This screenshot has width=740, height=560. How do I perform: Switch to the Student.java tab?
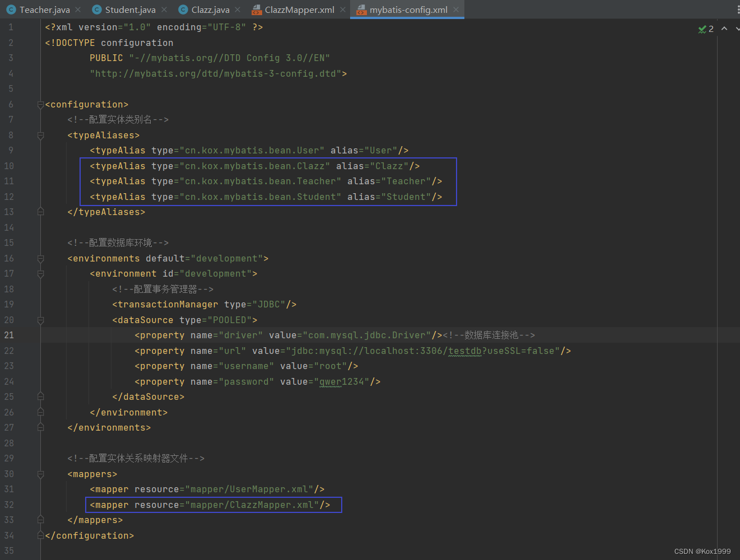pos(130,10)
